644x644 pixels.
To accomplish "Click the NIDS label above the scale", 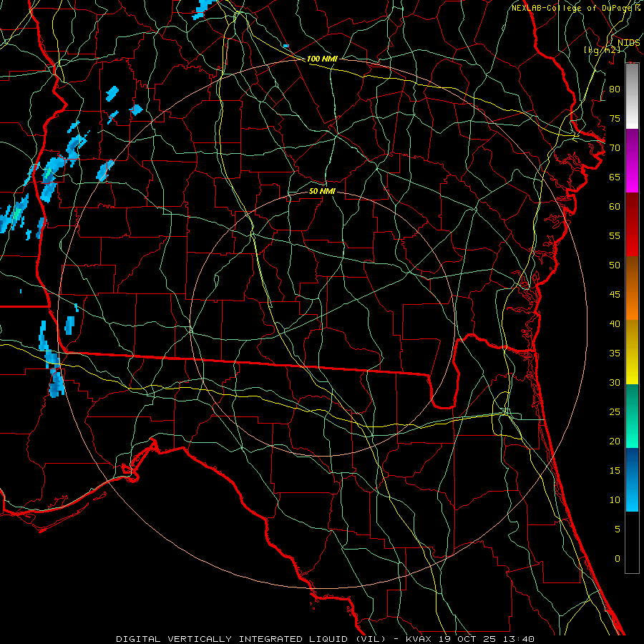I will point(629,43).
